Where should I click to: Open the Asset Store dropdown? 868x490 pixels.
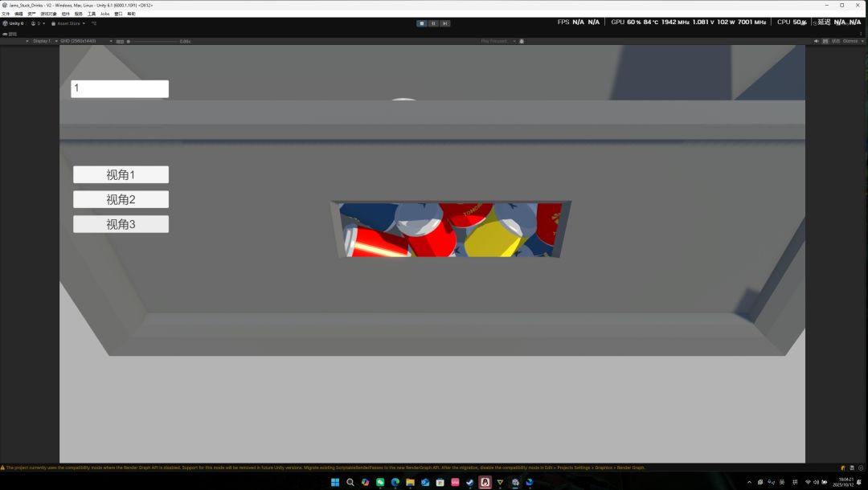click(68, 23)
